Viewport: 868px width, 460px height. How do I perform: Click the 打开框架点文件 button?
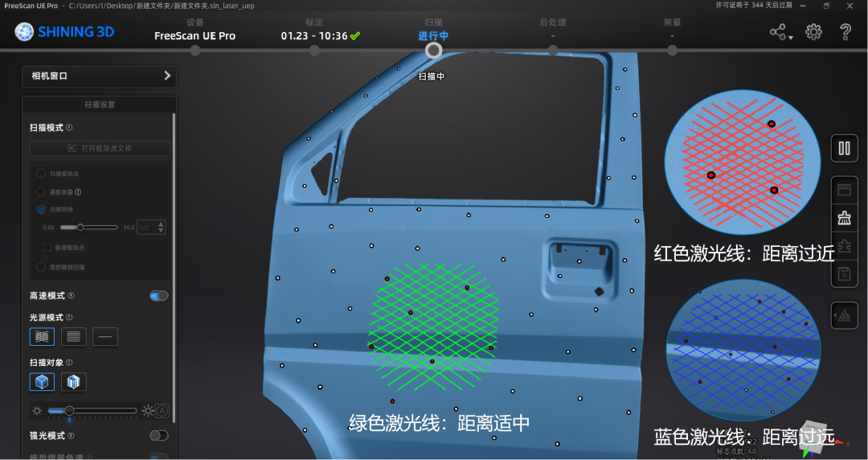click(x=100, y=148)
